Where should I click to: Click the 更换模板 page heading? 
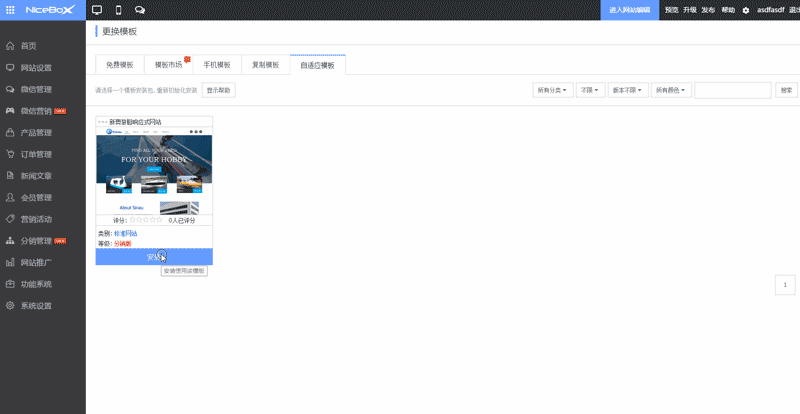point(119,32)
